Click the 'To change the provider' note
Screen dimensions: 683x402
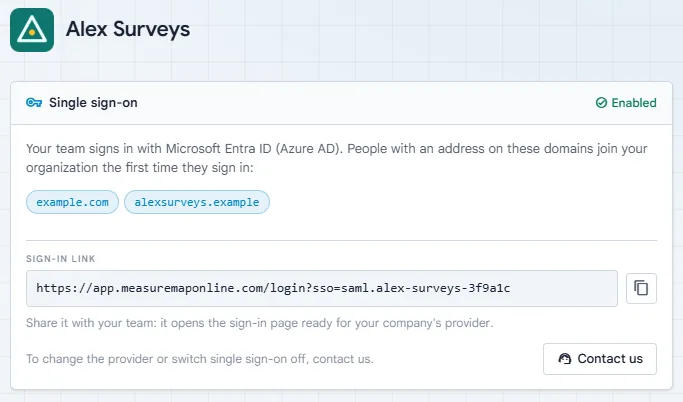pyautogui.click(x=200, y=359)
